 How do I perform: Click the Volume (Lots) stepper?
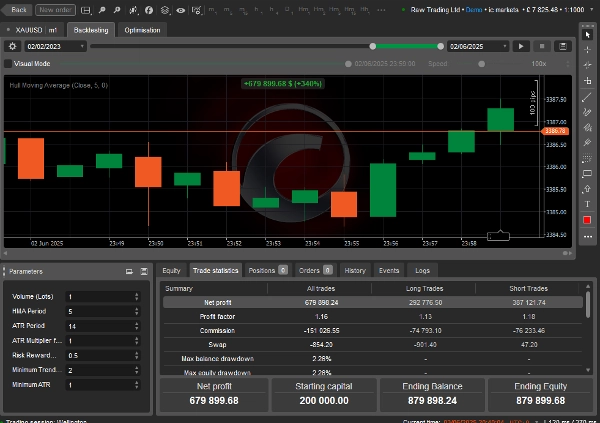pos(137,297)
